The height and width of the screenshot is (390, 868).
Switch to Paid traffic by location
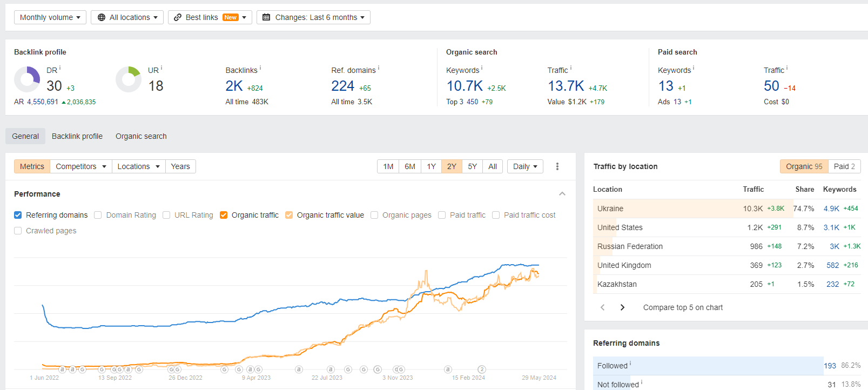(844, 166)
